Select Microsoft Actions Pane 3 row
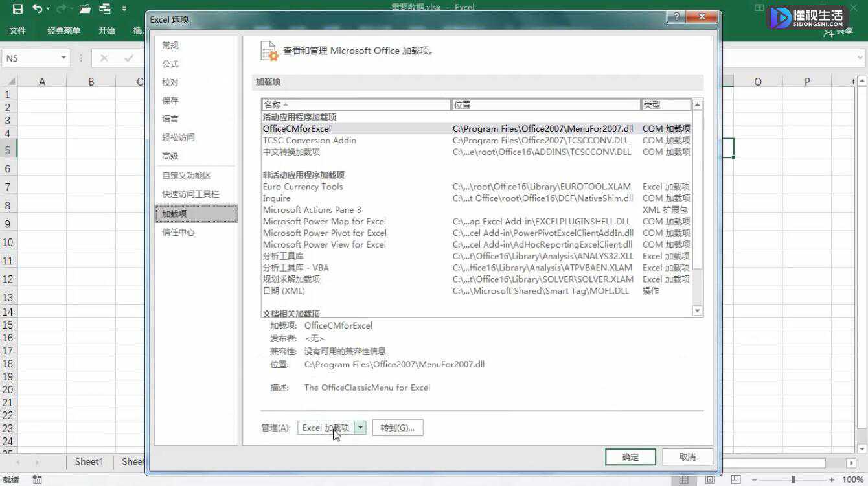Image resolution: width=868 pixels, height=486 pixels. pyautogui.click(x=476, y=210)
